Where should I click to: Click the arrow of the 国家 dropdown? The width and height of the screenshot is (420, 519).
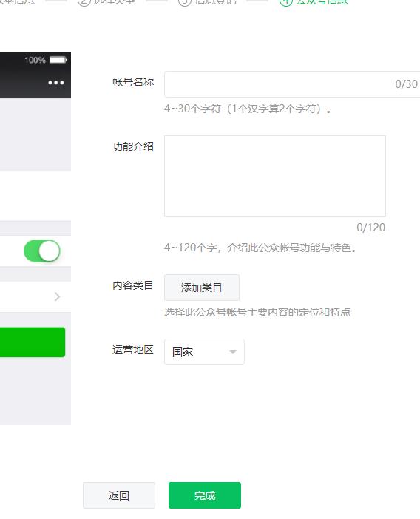coord(233,352)
